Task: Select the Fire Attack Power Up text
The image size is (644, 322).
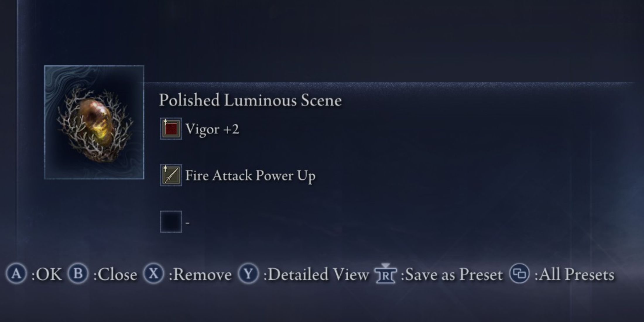Action: (x=250, y=176)
